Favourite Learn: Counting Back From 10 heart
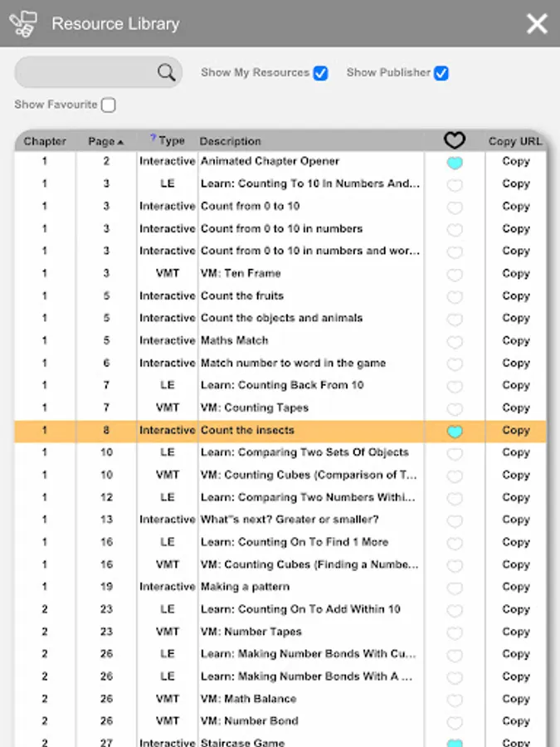 coord(455,386)
